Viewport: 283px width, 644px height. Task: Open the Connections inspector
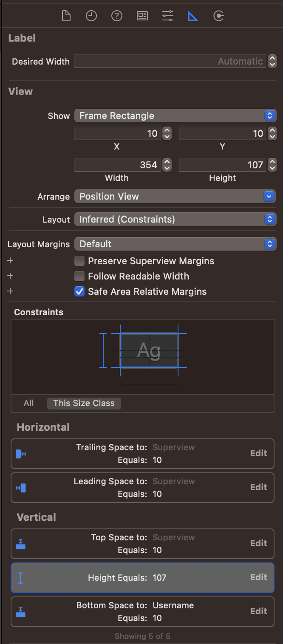[x=218, y=16]
